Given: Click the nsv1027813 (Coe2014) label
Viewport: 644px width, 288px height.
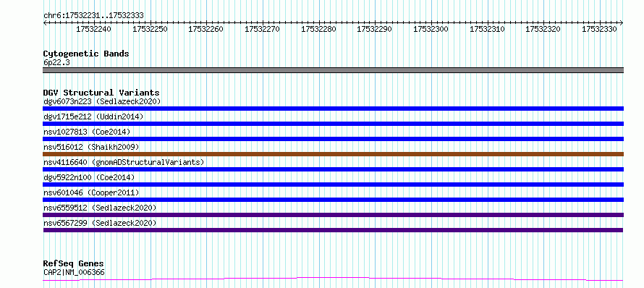Looking at the screenshot, I should pos(87,132).
